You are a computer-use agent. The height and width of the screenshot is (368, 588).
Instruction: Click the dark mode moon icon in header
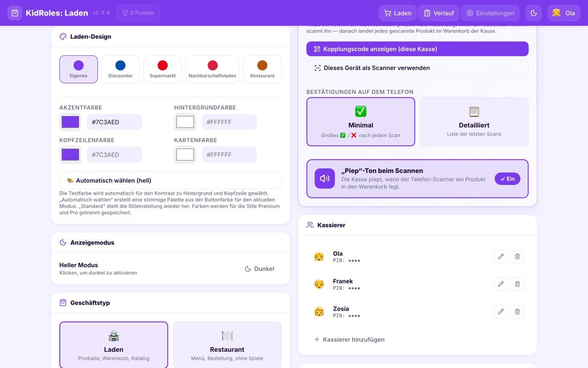(x=534, y=13)
